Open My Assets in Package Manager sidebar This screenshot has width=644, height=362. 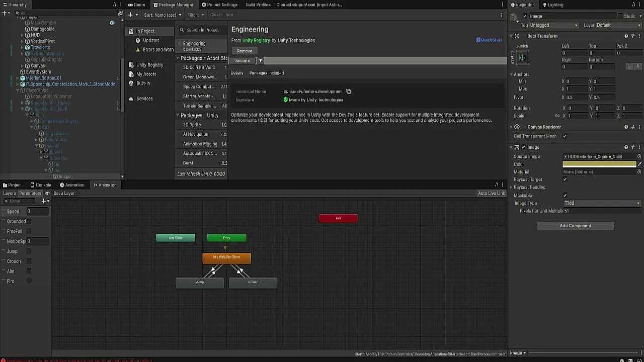tap(146, 74)
